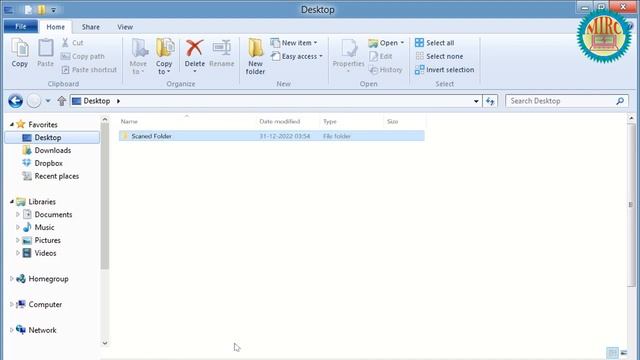Open the Move to dropdown

(138, 57)
